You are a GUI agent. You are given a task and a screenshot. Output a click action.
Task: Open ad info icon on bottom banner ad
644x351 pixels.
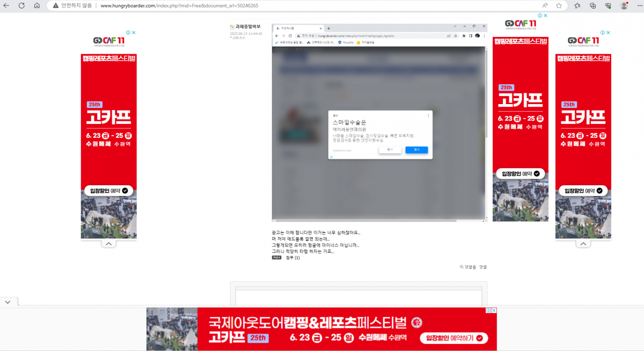click(488, 310)
